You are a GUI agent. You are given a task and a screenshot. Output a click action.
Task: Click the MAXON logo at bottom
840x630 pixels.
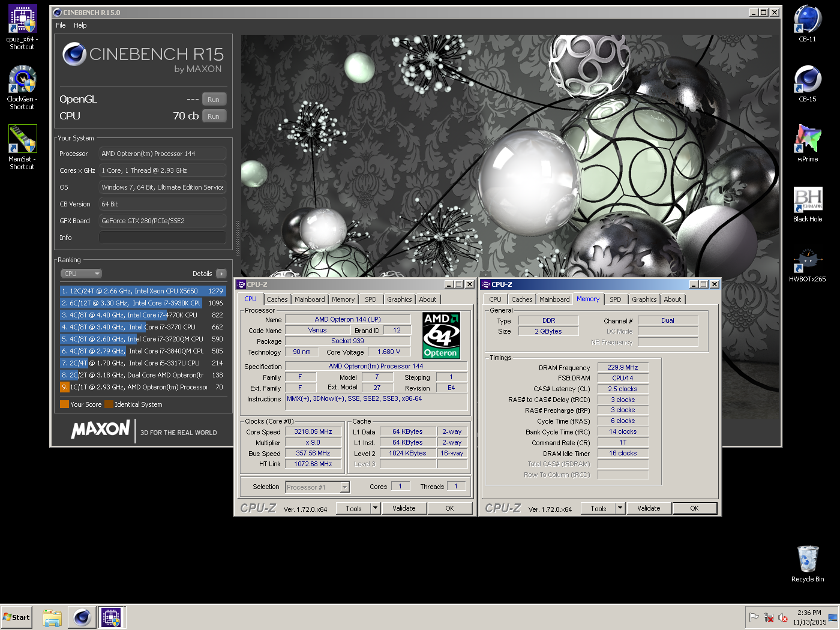[x=101, y=429]
